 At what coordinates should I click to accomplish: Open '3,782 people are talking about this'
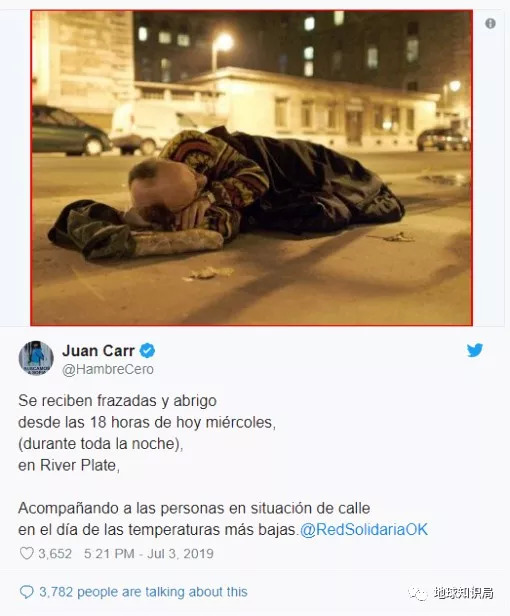(x=143, y=592)
